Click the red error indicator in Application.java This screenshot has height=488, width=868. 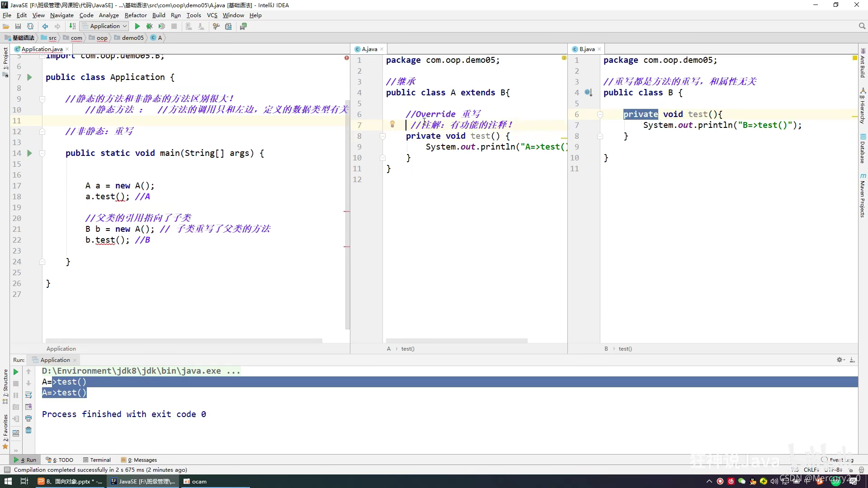[x=346, y=58]
